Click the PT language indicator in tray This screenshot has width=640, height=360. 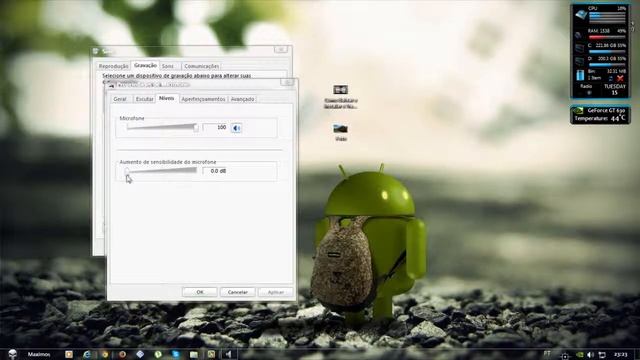coord(547,353)
